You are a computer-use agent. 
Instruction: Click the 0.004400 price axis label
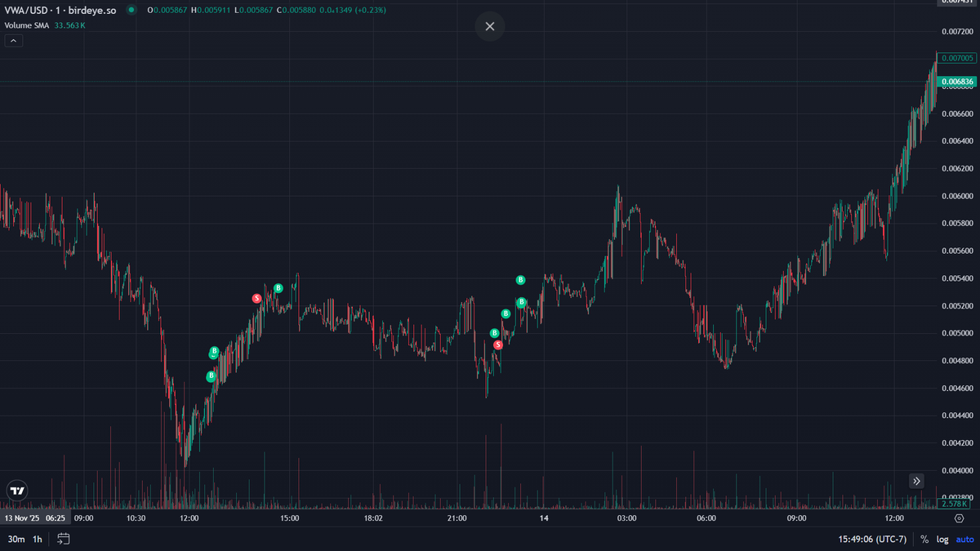(x=956, y=415)
